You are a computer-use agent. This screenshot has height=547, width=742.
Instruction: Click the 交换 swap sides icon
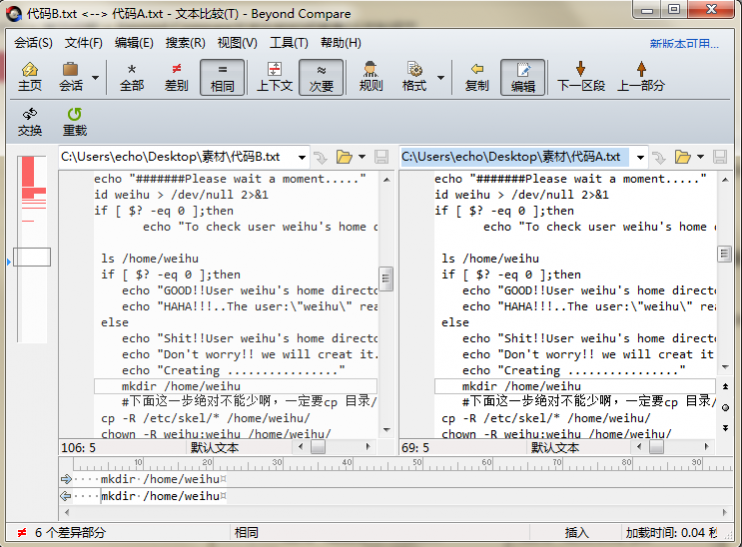[30, 121]
